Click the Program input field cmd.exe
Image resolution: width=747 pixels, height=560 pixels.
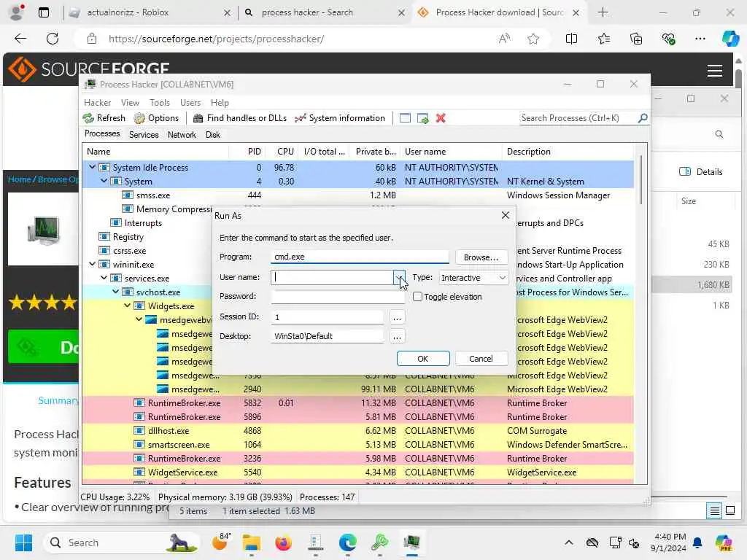click(x=360, y=257)
